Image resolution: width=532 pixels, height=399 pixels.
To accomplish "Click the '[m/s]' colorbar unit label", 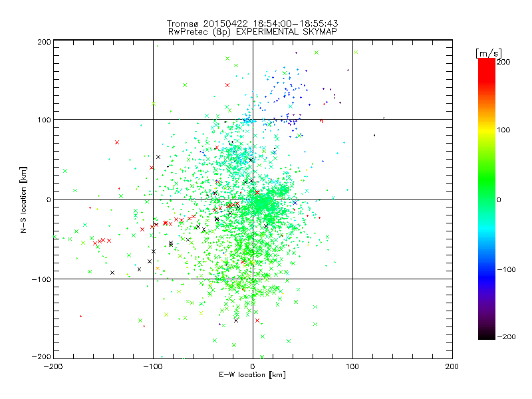I will tap(489, 53).
